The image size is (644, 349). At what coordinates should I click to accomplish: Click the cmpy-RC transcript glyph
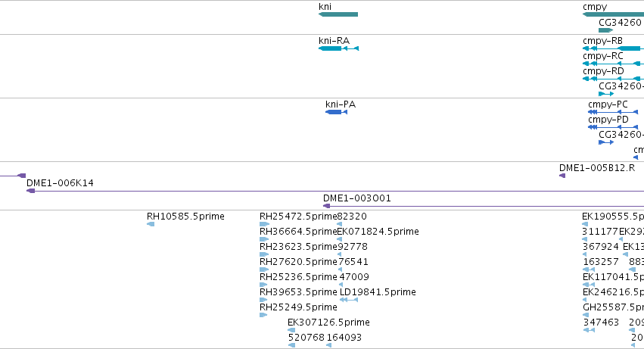pos(613,64)
